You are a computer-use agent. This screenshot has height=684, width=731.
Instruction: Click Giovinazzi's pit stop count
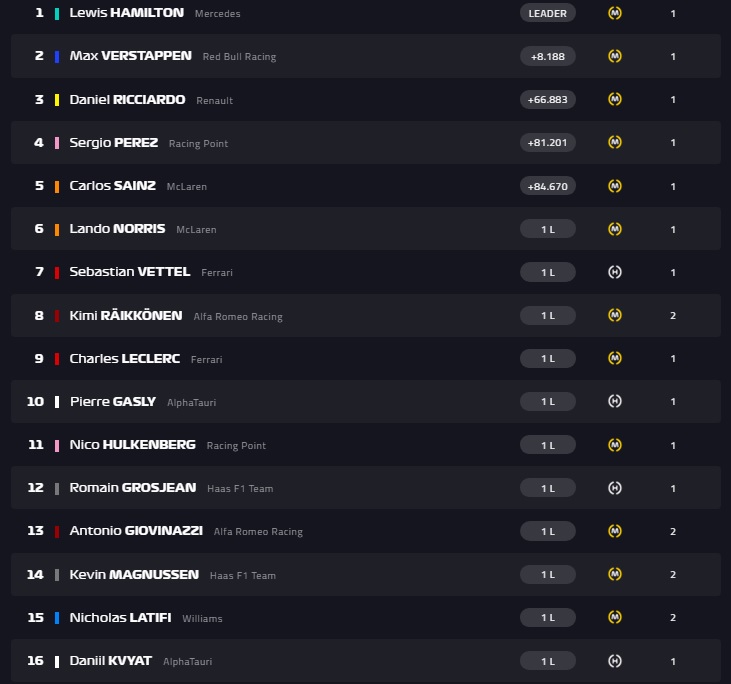pos(673,531)
